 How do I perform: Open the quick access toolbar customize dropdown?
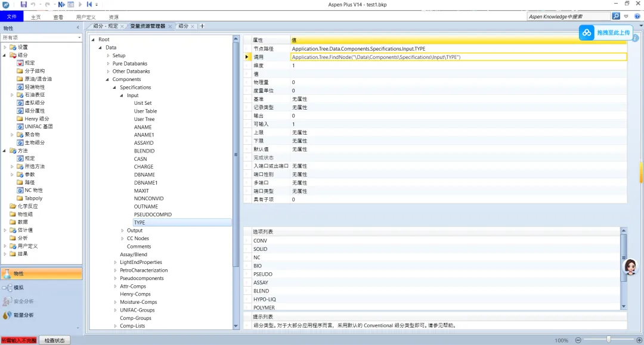pyautogui.click(x=97, y=5)
